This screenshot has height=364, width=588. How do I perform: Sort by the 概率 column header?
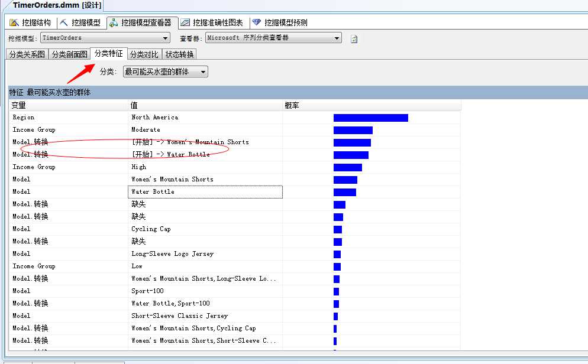tap(371, 106)
